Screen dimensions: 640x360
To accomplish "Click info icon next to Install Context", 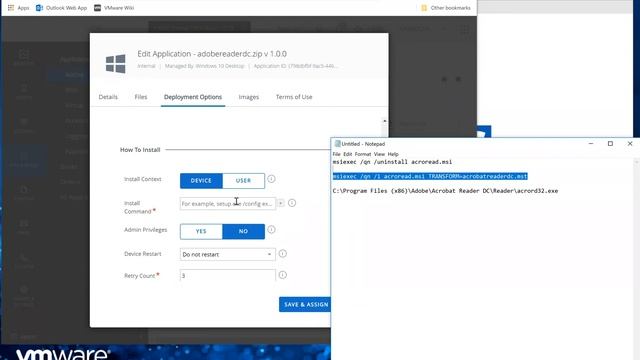I will click(271, 179).
